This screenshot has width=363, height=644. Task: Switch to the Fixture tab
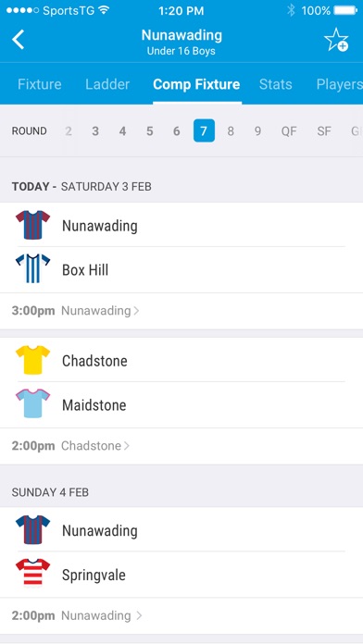pyautogui.click(x=40, y=84)
